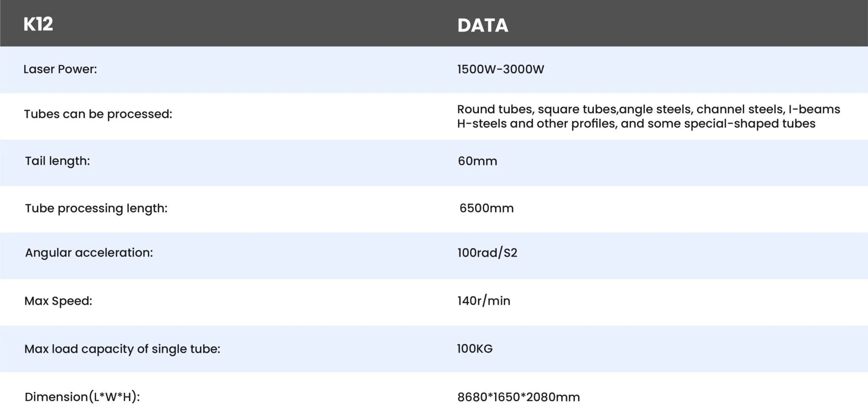The height and width of the screenshot is (418, 868).
Task: Click the Round tubes, square tubes description
Action: pyautogui.click(x=648, y=109)
